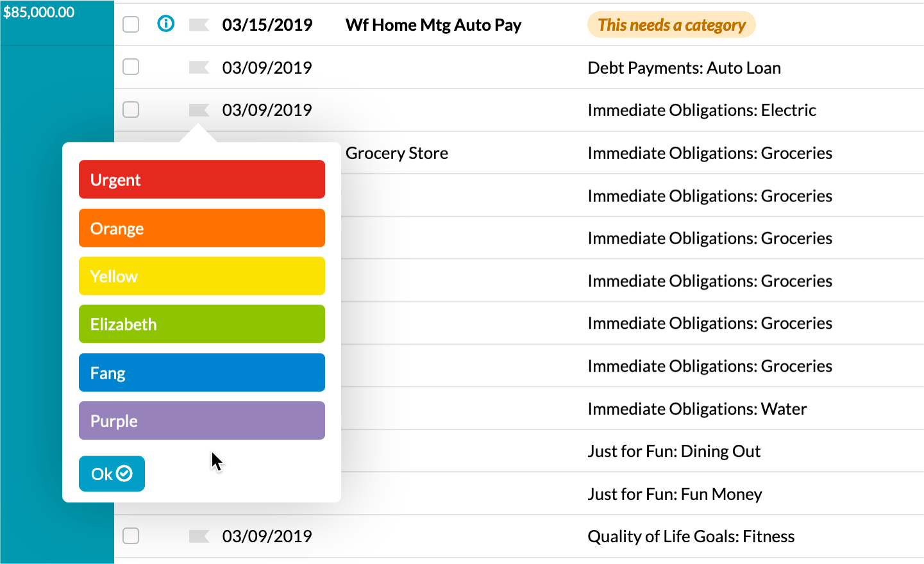Screen dimensions: 924x564
Task: Pick the Fang flag color
Action: [201, 372]
